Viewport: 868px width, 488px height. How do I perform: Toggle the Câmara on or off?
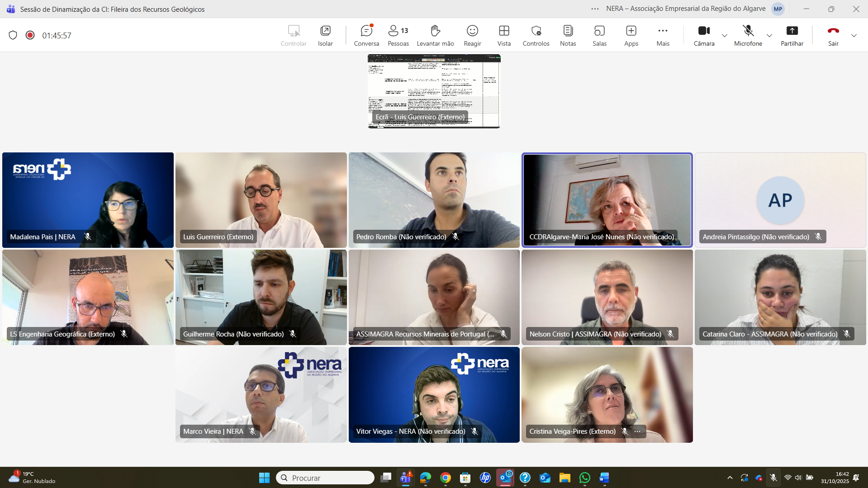coord(704,35)
